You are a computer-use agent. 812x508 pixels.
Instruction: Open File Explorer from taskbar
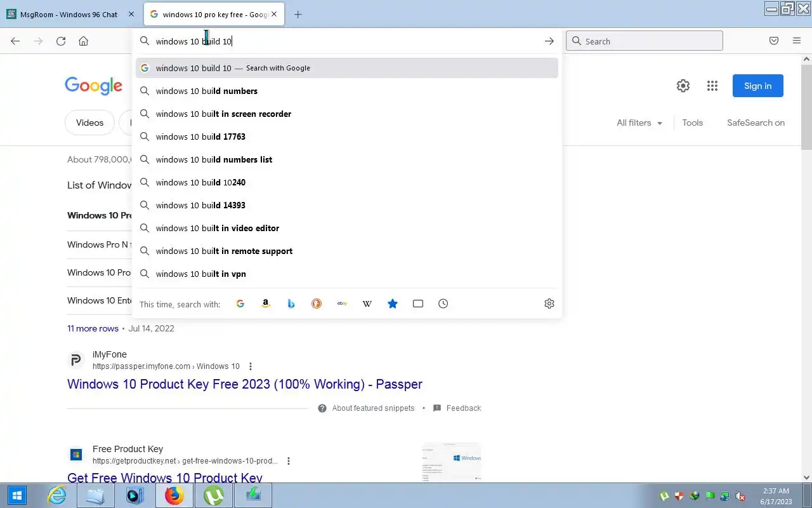(x=96, y=495)
